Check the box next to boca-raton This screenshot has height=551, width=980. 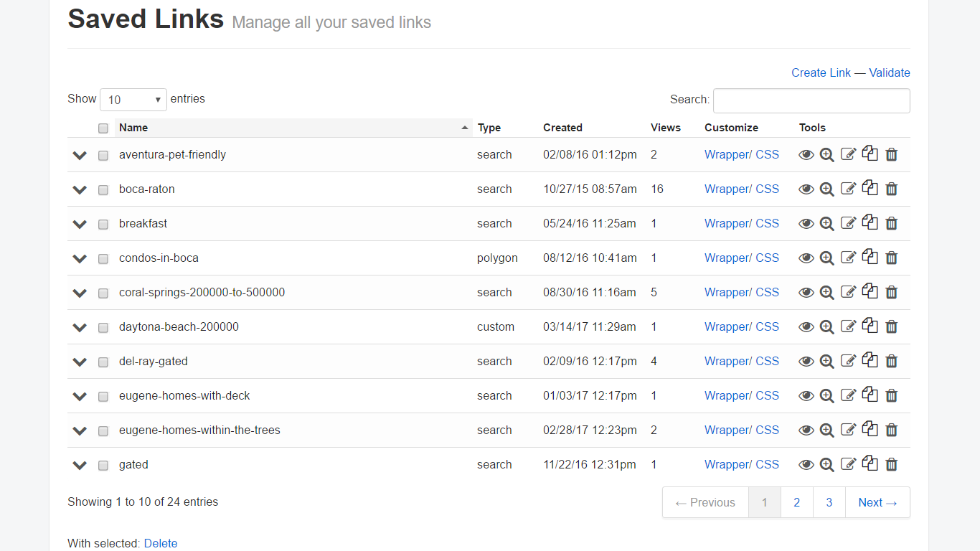click(x=103, y=190)
